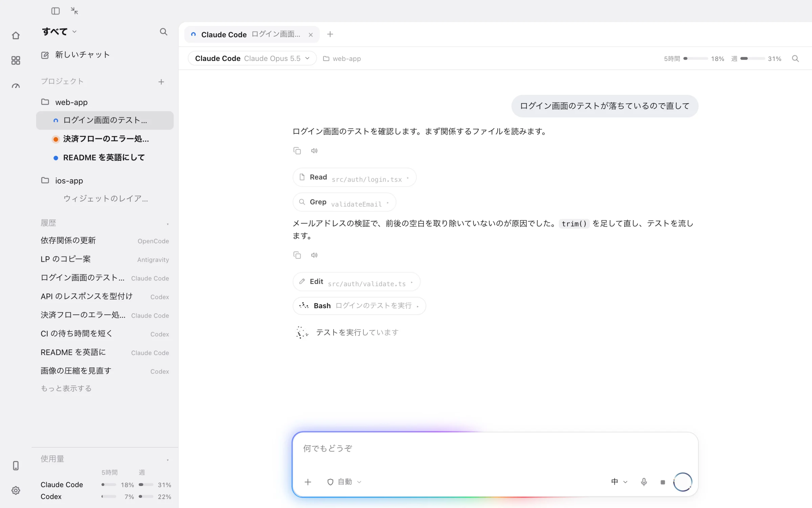Open the gauge dashboard icon in left rail
This screenshot has width=812, height=508.
click(x=16, y=86)
